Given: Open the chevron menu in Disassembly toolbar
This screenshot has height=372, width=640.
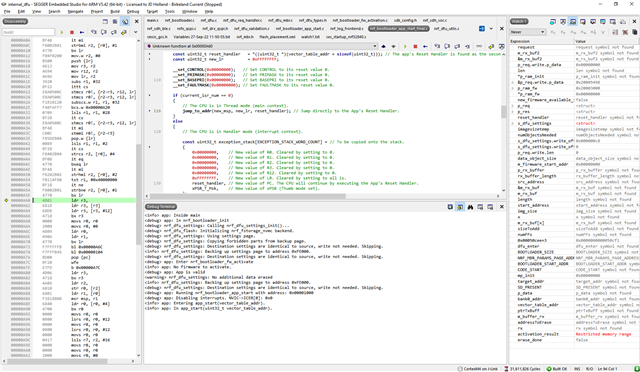Looking at the screenshot, I should click(x=136, y=32).
